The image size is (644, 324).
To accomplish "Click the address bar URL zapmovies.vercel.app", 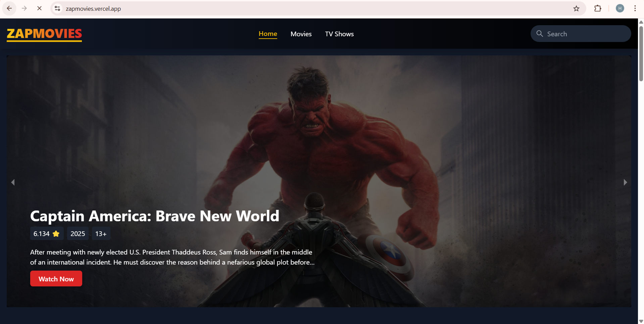I will coord(93,9).
